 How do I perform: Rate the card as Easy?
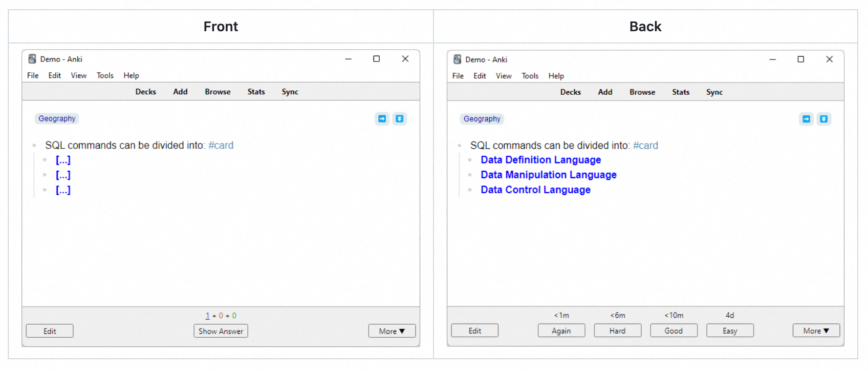point(730,331)
